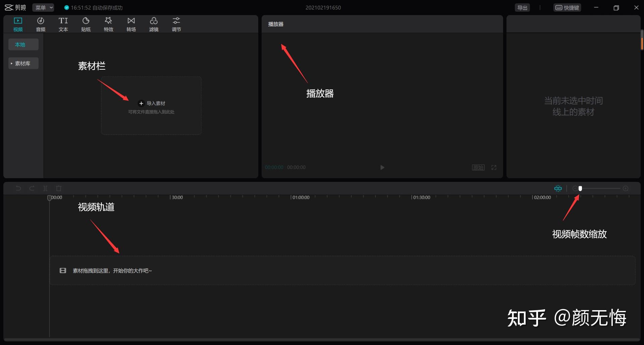Click the auto-save status checkmark icon
Screen dimensions: 644x345
[x=67, y=8]
